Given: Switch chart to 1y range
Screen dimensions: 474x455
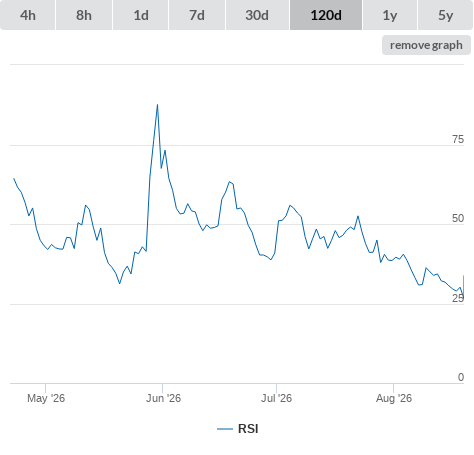Looking at the screenshot, I should [x=390, y=15].
